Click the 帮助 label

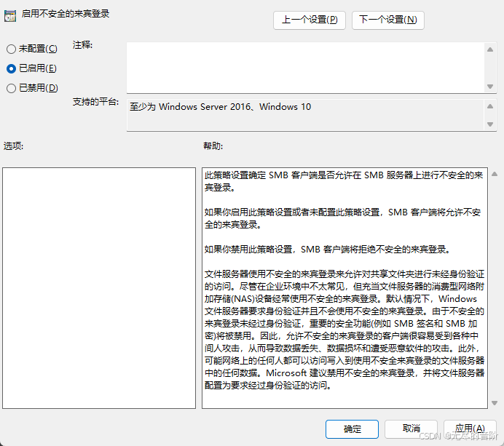tap(213, 146)
